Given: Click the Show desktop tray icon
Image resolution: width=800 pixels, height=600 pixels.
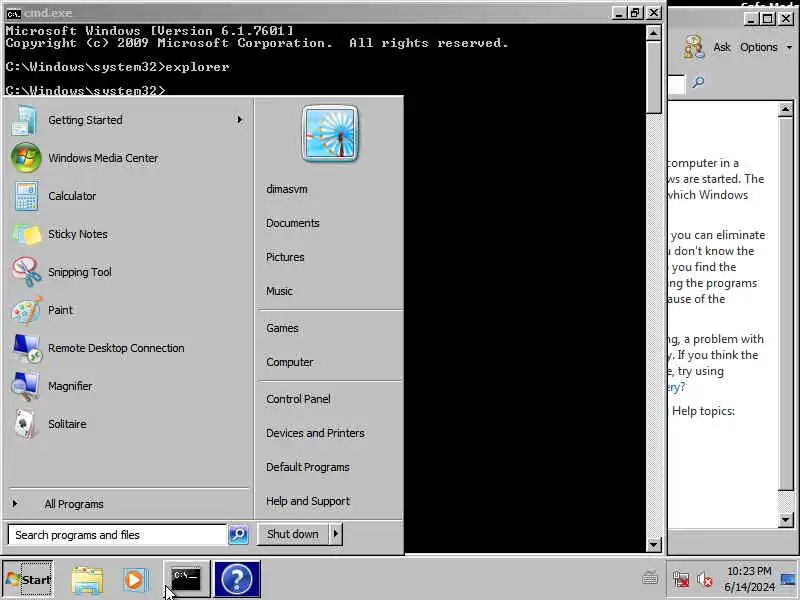Looking at the screenshot, I should (x=789, y=580).
